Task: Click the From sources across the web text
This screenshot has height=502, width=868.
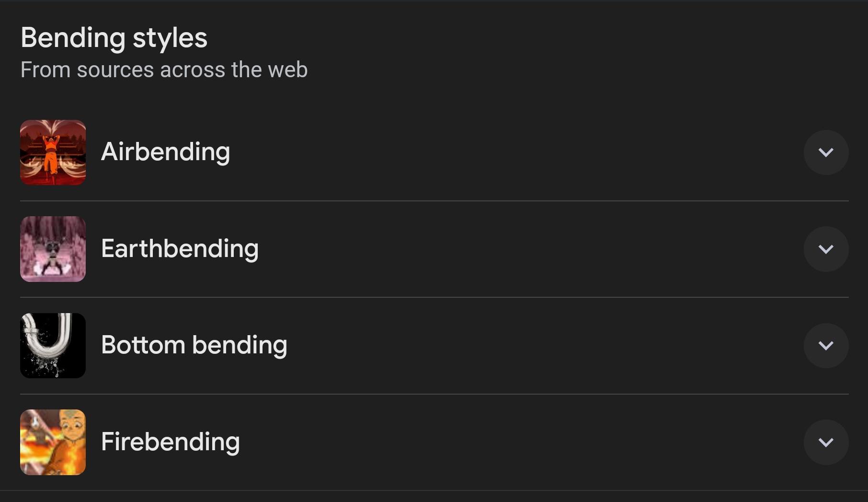Action: coord(164,70)
